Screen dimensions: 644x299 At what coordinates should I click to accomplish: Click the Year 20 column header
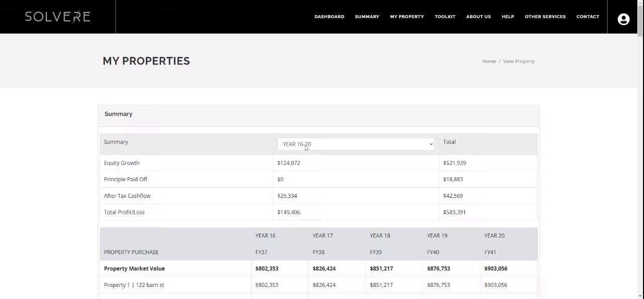point(494,236)
